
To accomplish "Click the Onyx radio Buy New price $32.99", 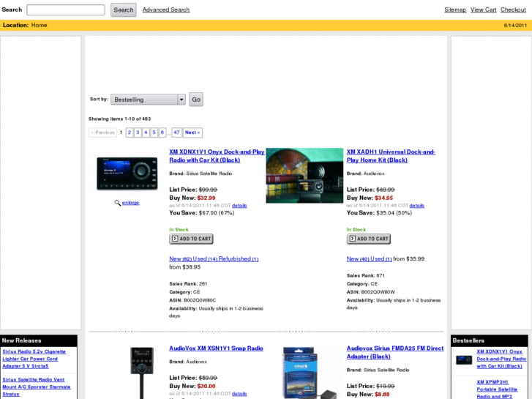I will (x=206, y=198).
